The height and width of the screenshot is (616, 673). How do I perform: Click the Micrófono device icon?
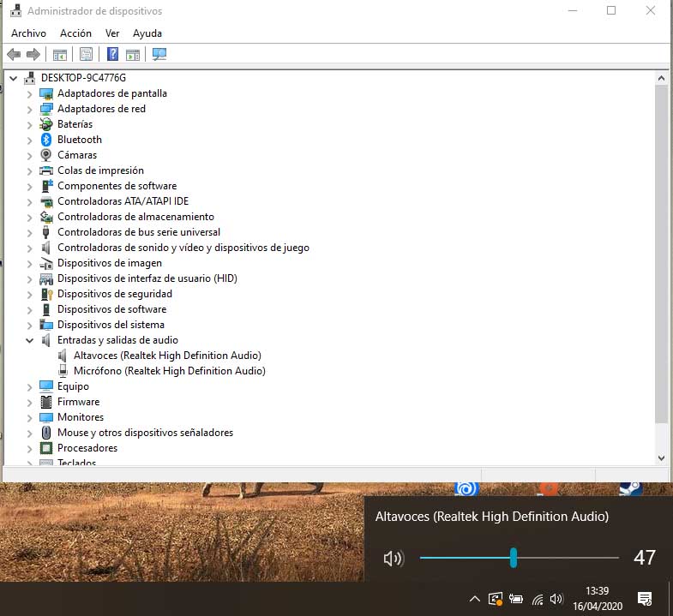coord(63,371)
